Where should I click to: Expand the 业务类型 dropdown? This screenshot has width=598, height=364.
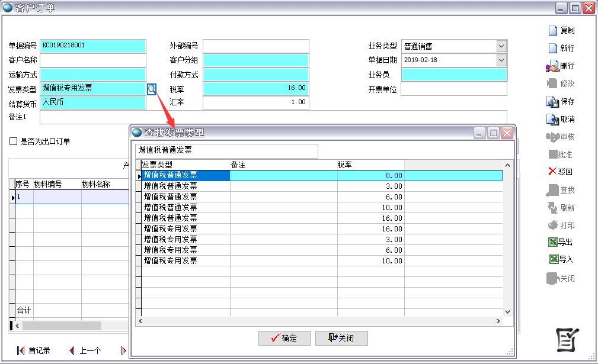click(x=501, y=46)
